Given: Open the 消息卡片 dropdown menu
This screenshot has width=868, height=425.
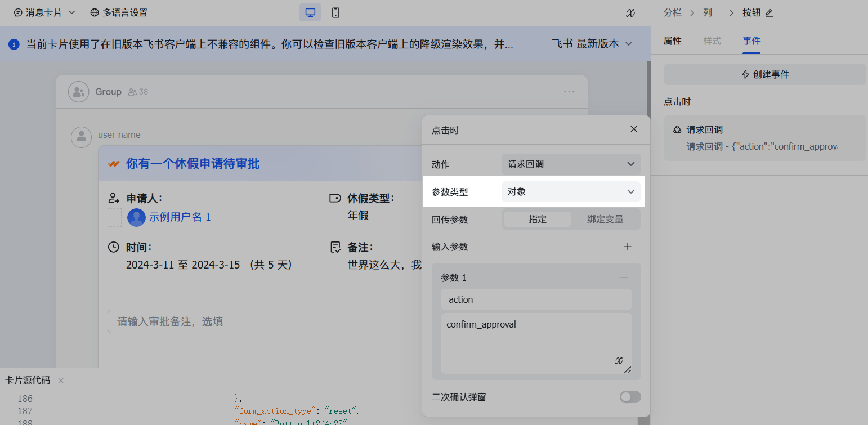Looking at the screenshot, I should click(x=44, y=12).
